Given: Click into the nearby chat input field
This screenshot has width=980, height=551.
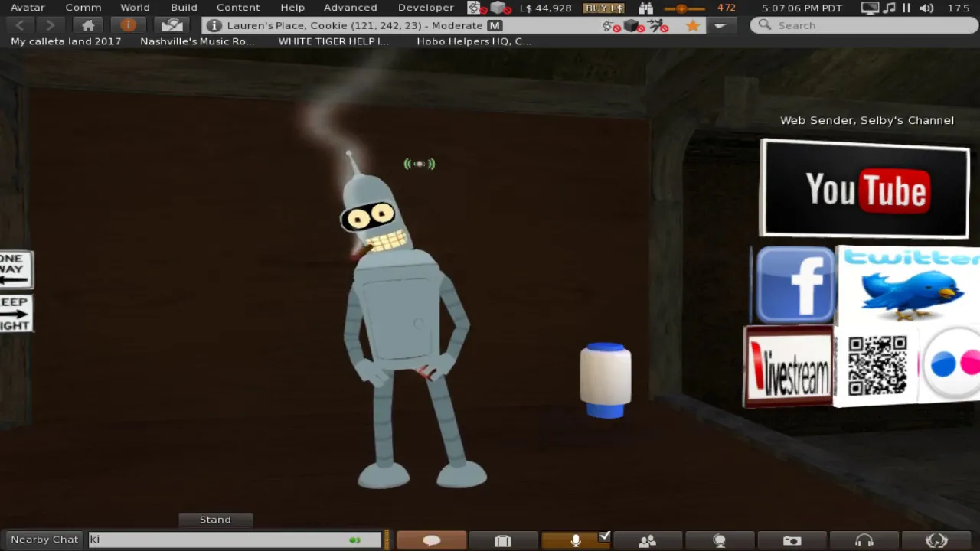Looking at the screenshot, I should tap(234, 540).
